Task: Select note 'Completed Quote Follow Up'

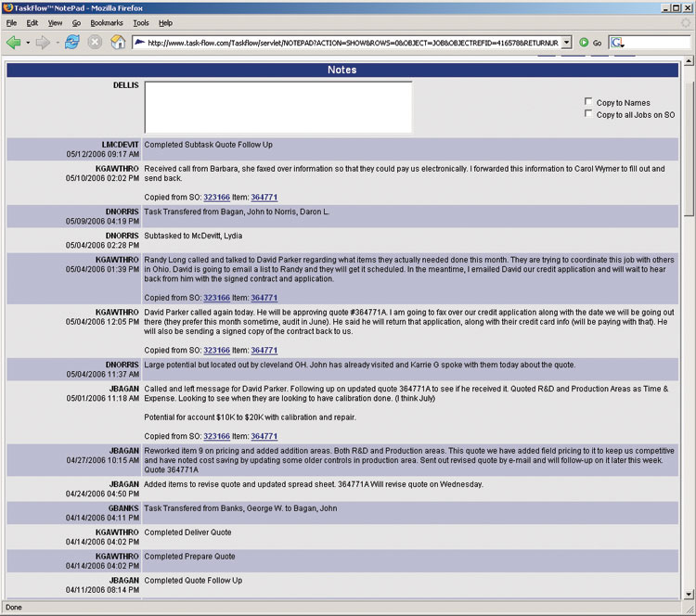Action: (x=193, y=580)
